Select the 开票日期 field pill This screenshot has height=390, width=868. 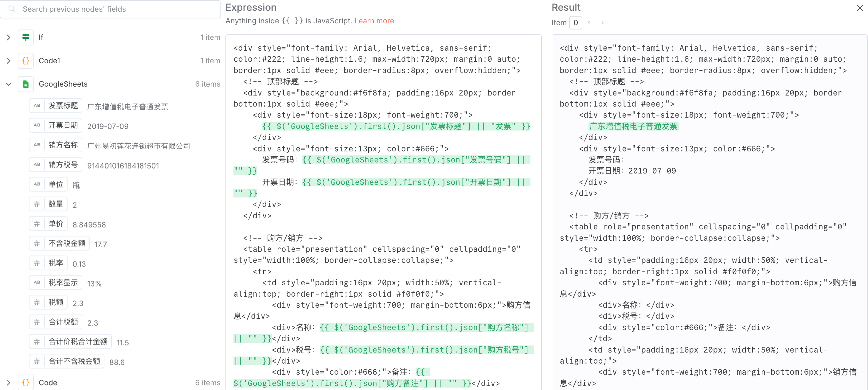pyautogui.click(x=56, y=125)
